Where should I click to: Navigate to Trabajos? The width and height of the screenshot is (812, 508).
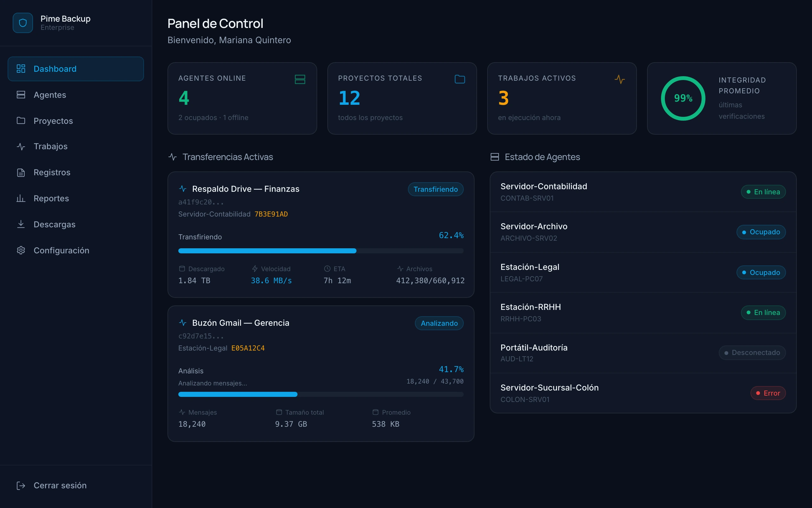tap(76, 146)
